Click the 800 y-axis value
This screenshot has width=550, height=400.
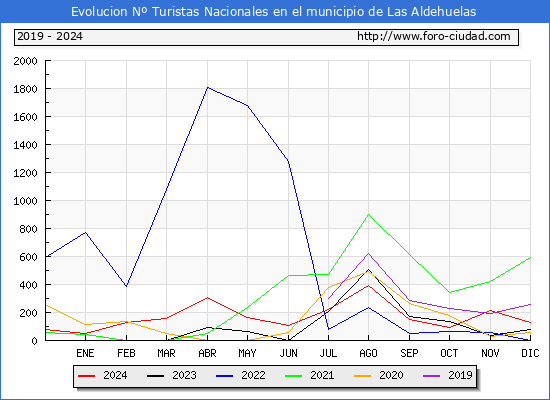pos(28,229)
